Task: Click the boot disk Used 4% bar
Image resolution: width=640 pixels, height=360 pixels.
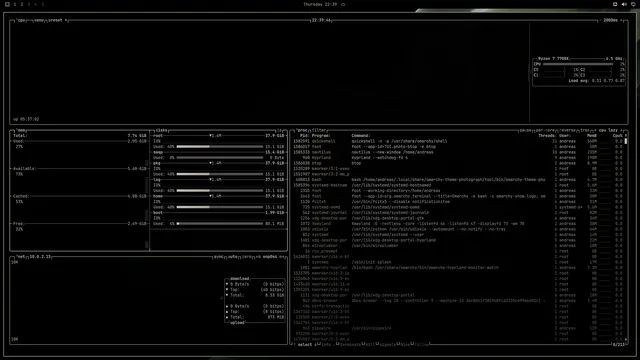Action: pos(220,224)
